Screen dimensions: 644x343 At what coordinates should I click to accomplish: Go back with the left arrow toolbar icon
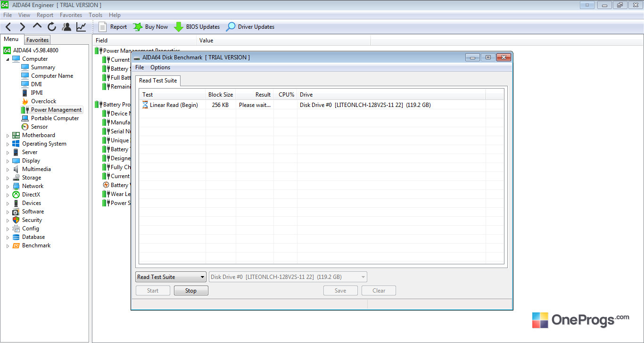point(8,27)
